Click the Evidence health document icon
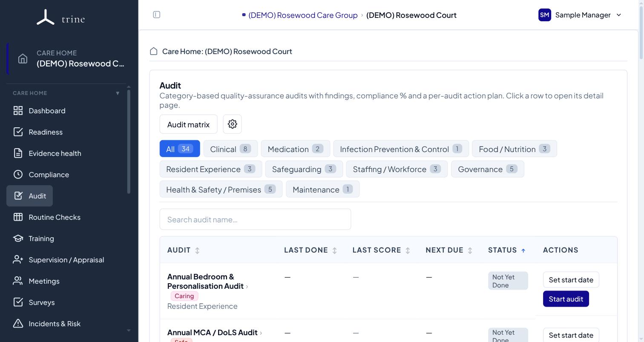Screen dimensions: 644x342 [18, 153]
